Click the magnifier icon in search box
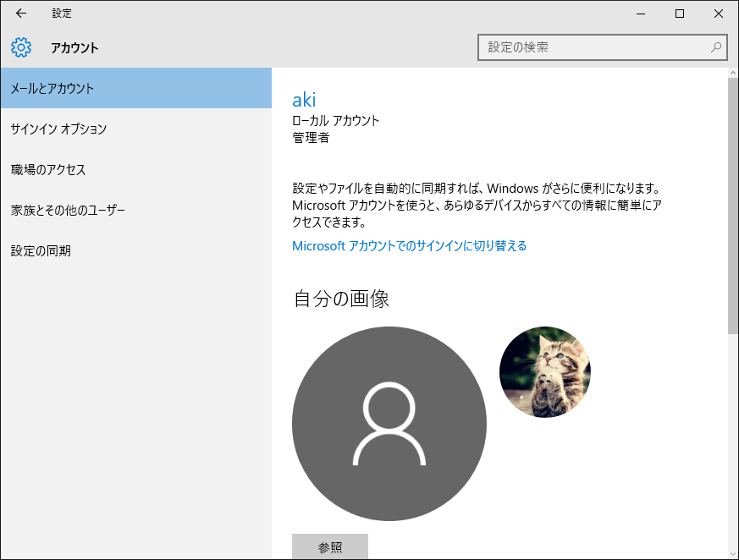Screen dimensions: 739x560 [x=716, y=47]
